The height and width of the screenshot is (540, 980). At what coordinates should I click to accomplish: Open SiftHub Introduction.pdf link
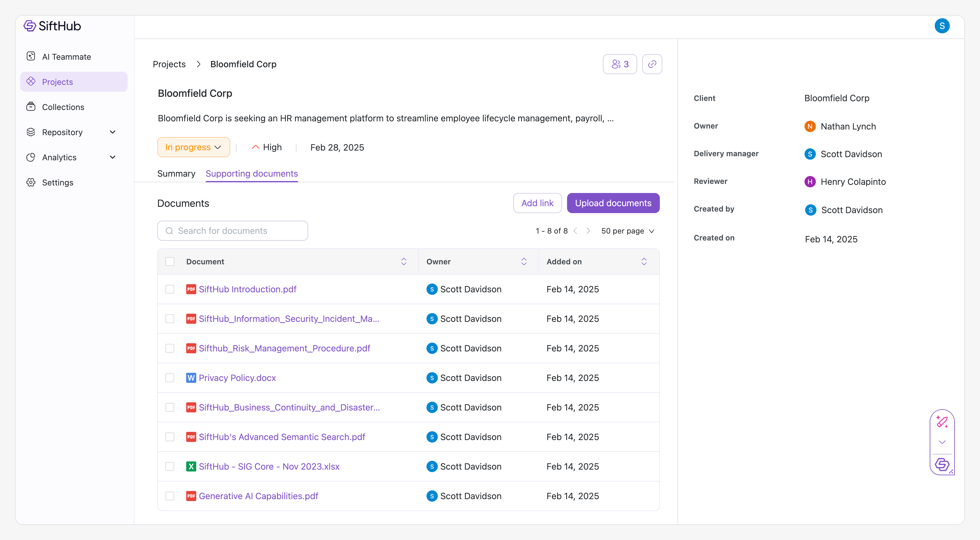(247, 289)
